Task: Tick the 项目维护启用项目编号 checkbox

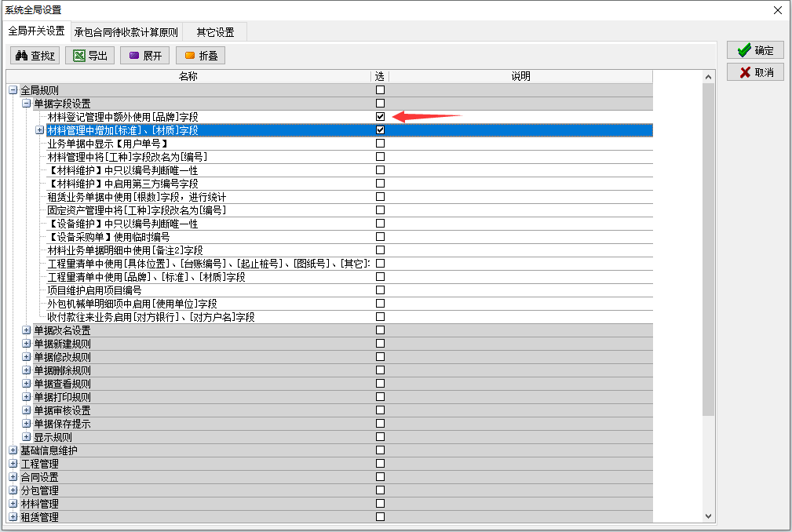Action: pos(380,290)
